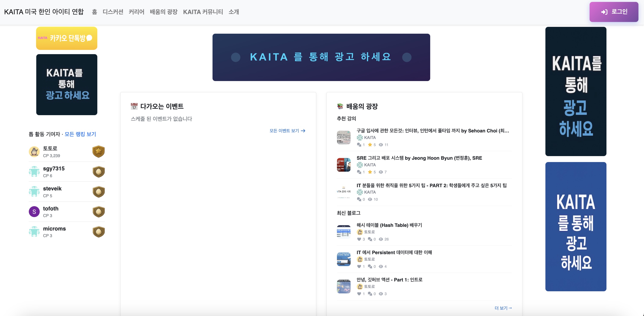Click the yellow KAITA 카카오 단톡방 banner
The image size is (644, 316).
67,38
